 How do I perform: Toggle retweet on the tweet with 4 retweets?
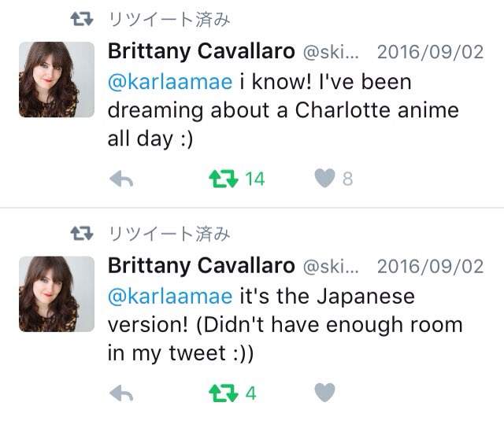[x=224, y=393]
